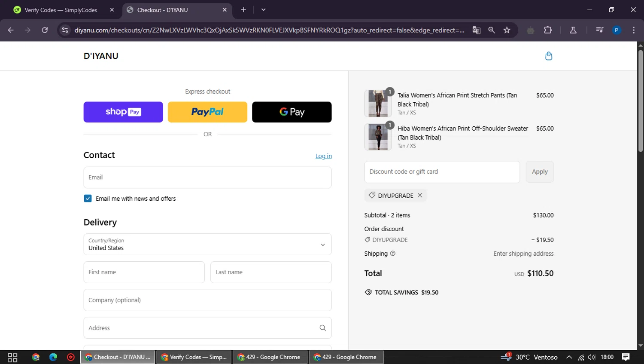
Task: Click the browser back arrow
Action: (x=11, y=30)
